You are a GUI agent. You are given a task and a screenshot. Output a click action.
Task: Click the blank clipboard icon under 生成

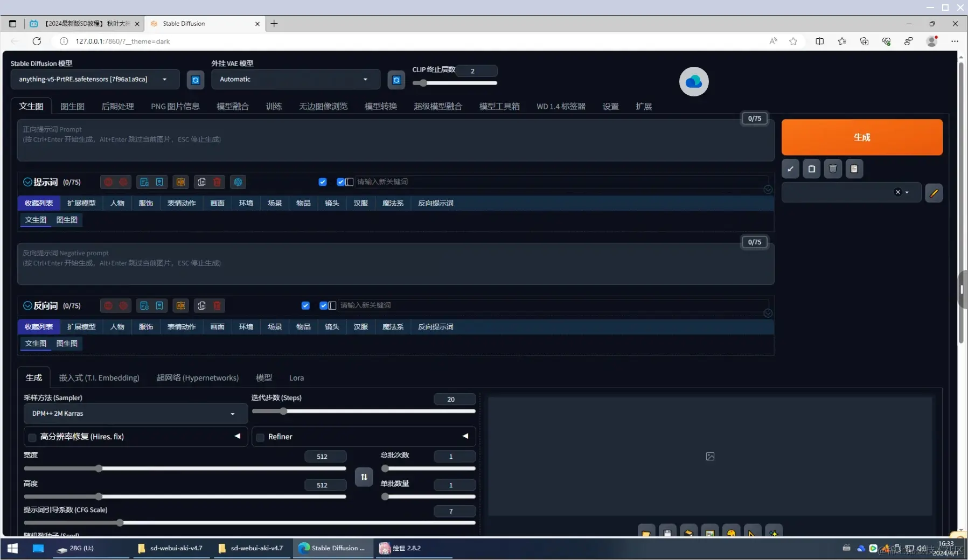(x=812, y=169)
